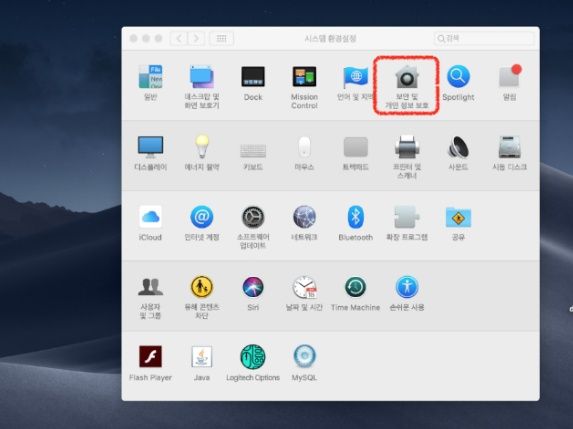Open Spotlight preferences
Screen dimensions: 573x429
(x=458, y=76)
